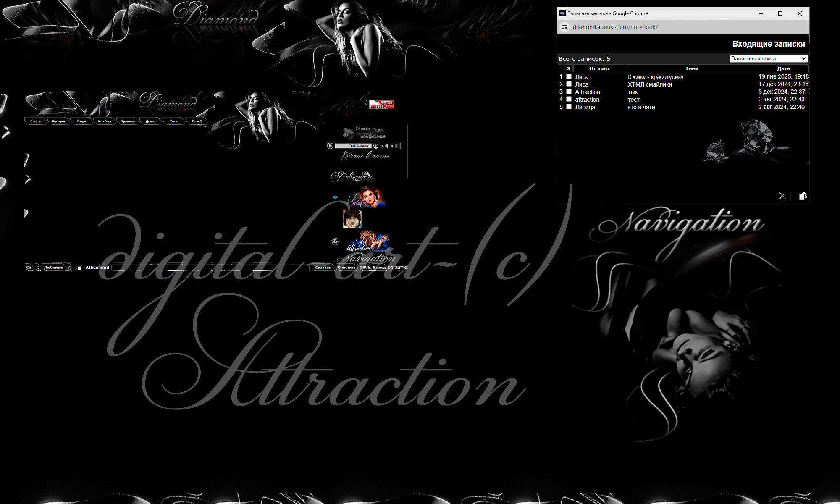The image size is (840, 504).
Task: Open the Записная книжка dropdown
Action: coord(768,58)
